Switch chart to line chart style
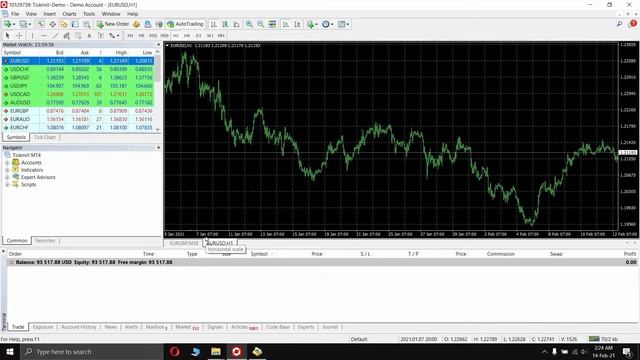Screen dimensions: 640x360 tap(236, 24)
